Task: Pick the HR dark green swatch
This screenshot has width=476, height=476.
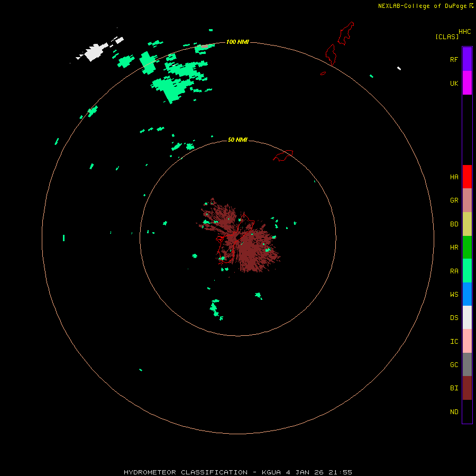Action: coord(467,248)
